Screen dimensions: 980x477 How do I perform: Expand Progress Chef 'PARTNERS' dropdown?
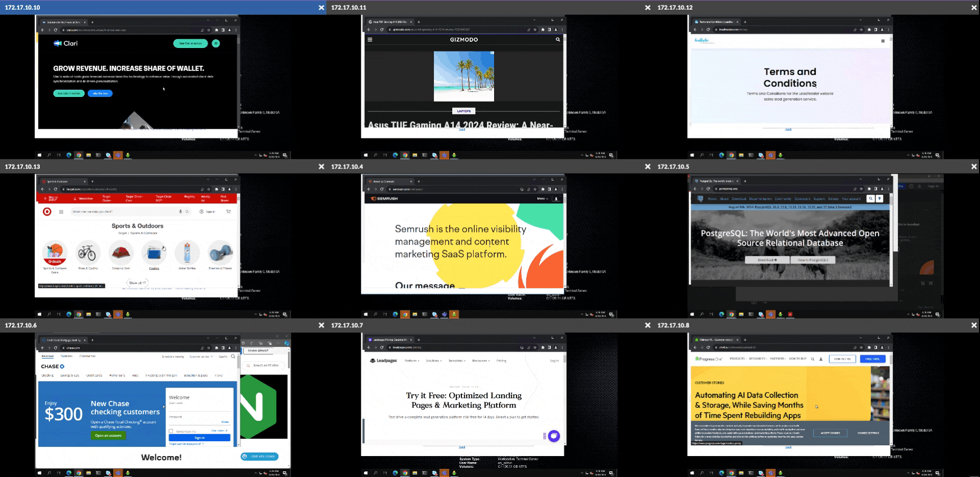[x=778, y=359]
